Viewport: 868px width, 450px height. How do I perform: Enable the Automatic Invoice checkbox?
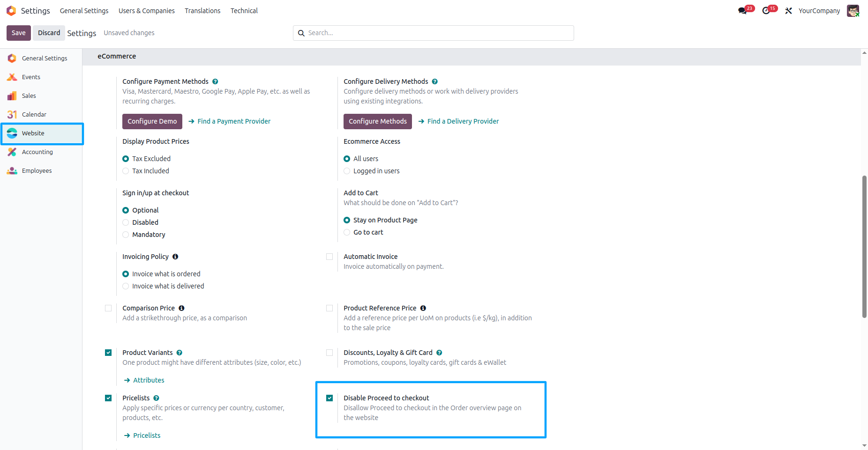pos(329,257)
